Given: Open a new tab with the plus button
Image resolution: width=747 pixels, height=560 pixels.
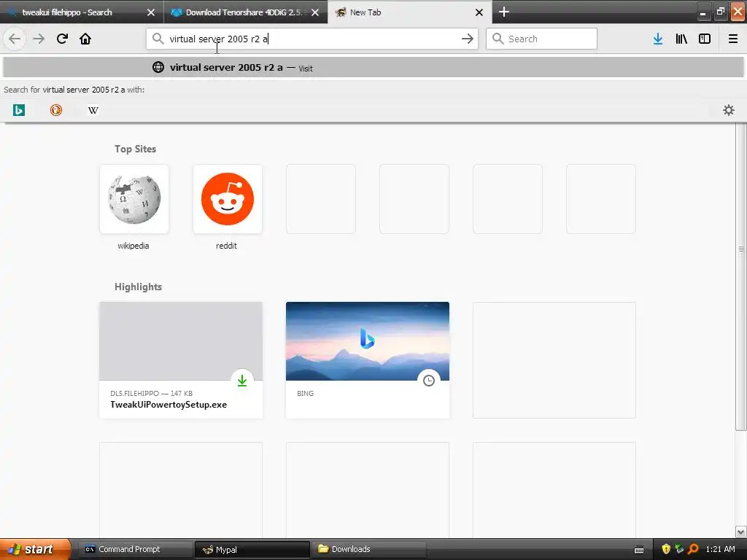Looking at the screenshot, I should click(503, 12).
